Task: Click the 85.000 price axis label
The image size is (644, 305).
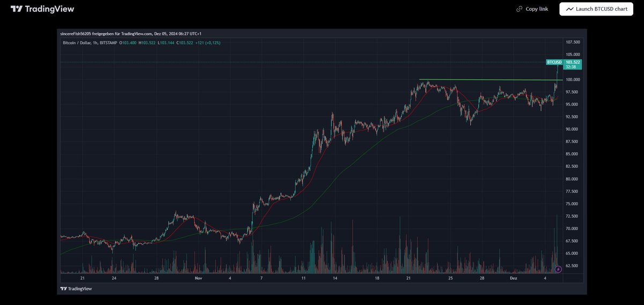Action: (573, 154)
